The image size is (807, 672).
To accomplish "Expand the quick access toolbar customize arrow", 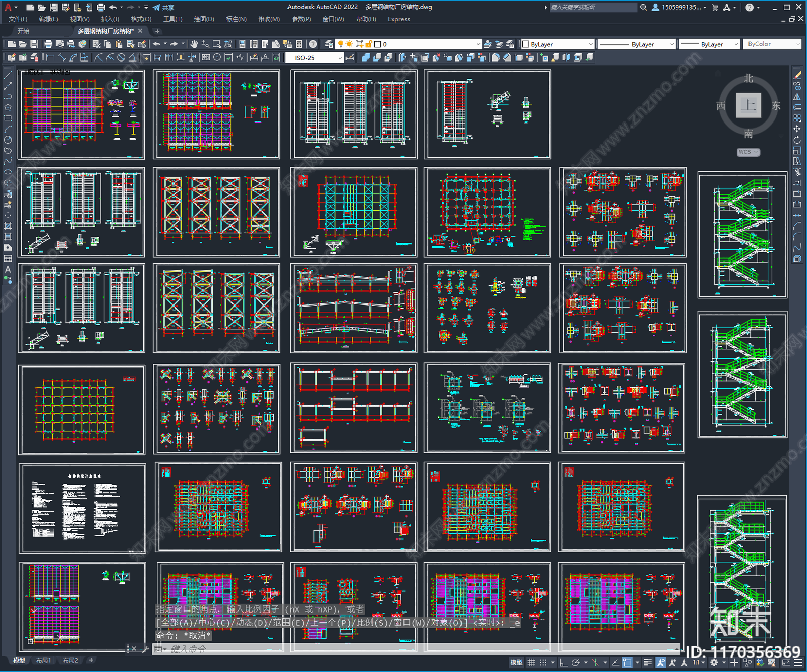I will coord(146,7).
